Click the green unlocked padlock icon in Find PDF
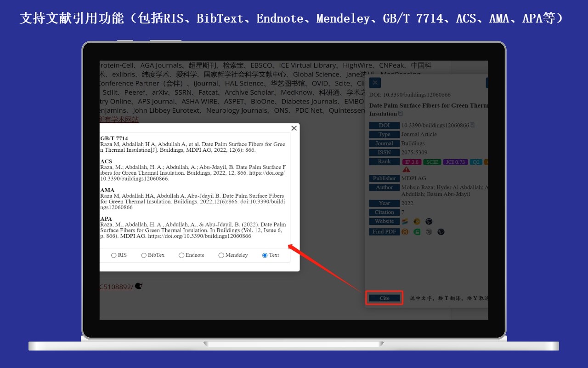Screen dimensions: 588x368 417,232
